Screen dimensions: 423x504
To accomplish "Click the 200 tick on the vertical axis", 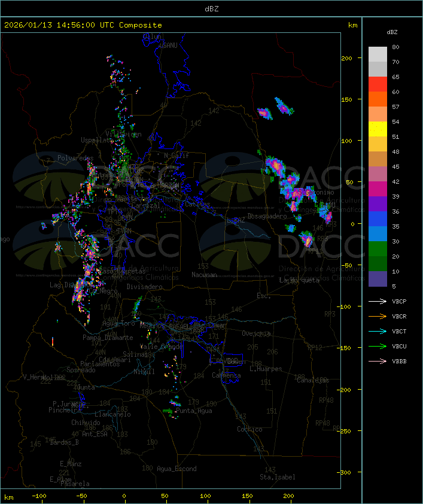I will tap(346, 58).
